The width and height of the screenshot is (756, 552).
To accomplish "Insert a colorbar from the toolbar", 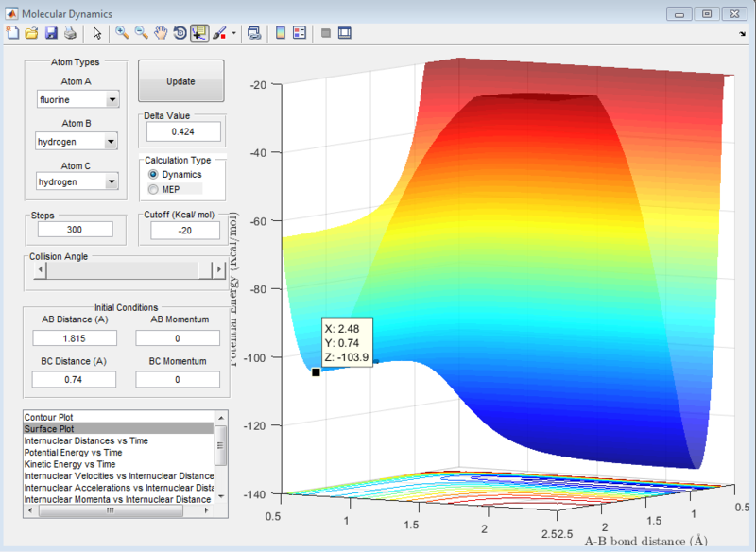I will click(280, 33).
